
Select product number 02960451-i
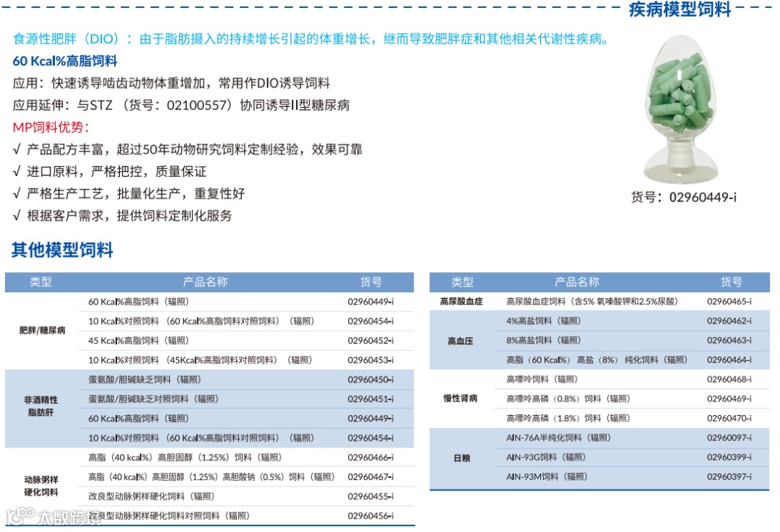(x=370, y=398)
